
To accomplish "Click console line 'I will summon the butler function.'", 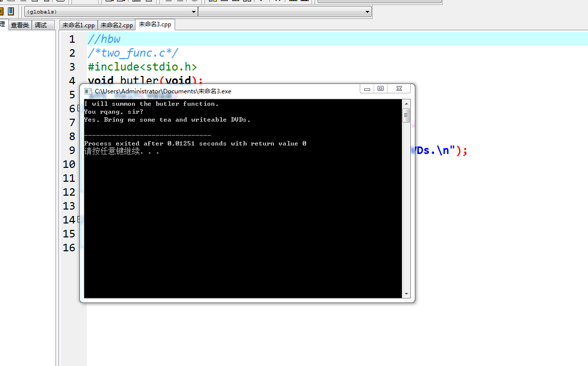I will 151,104.
